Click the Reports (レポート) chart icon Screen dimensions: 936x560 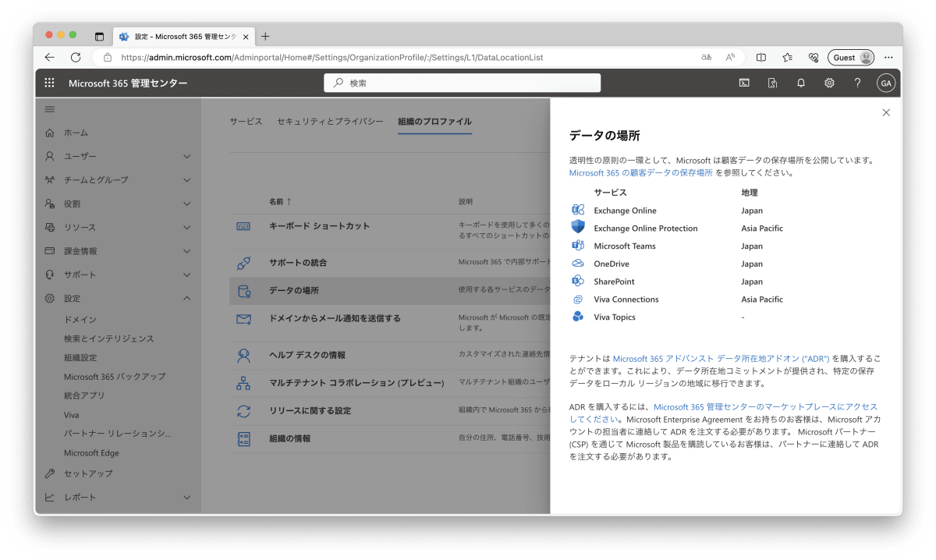coord(50,498)
